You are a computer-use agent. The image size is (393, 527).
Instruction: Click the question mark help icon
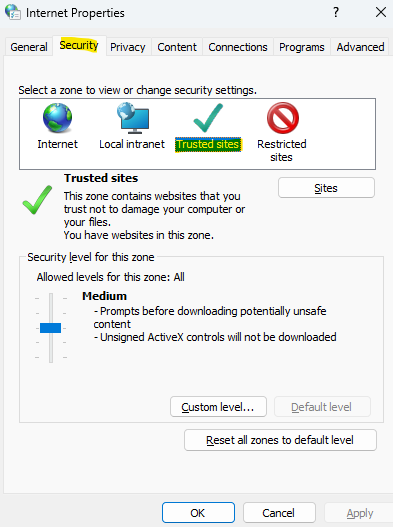coord(336,12)
